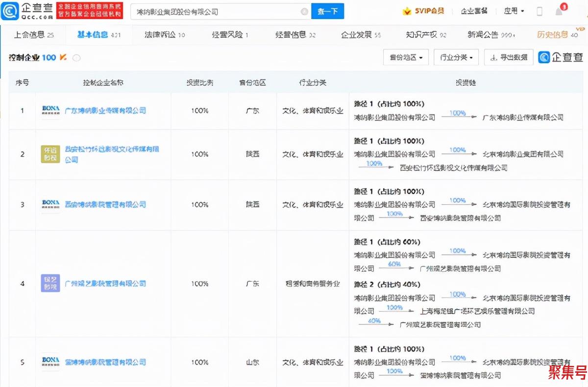The height and width of the screenshot is (387, 588).
Task: Click the 行业分类 table column header
Action: [313, 83]
